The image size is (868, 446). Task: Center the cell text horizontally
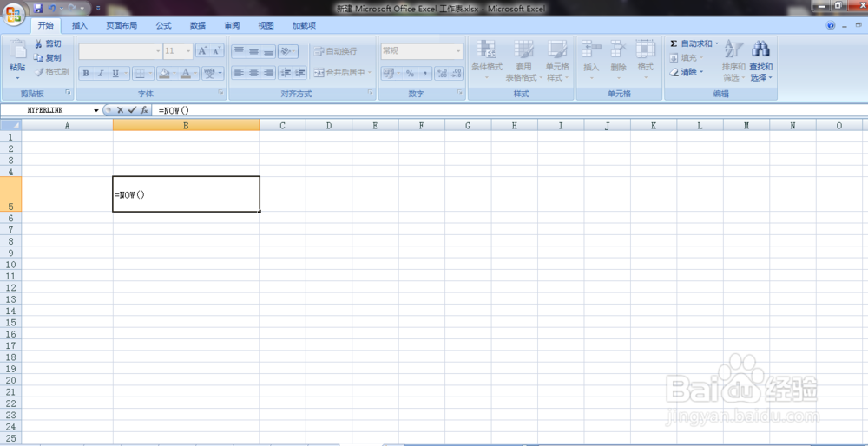tap(253, 73)
